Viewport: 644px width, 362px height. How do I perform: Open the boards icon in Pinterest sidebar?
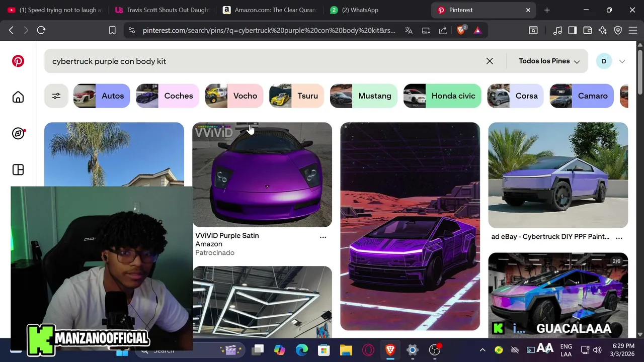pos(18,169)
